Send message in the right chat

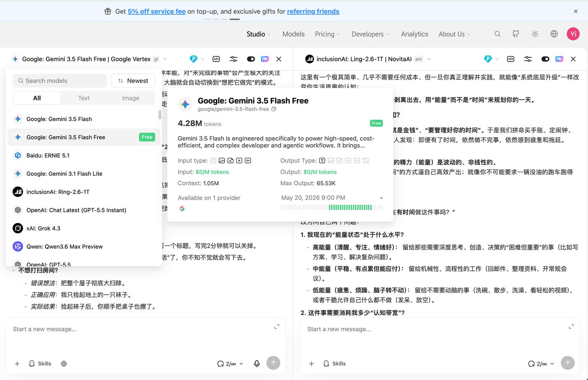[568, 363]
